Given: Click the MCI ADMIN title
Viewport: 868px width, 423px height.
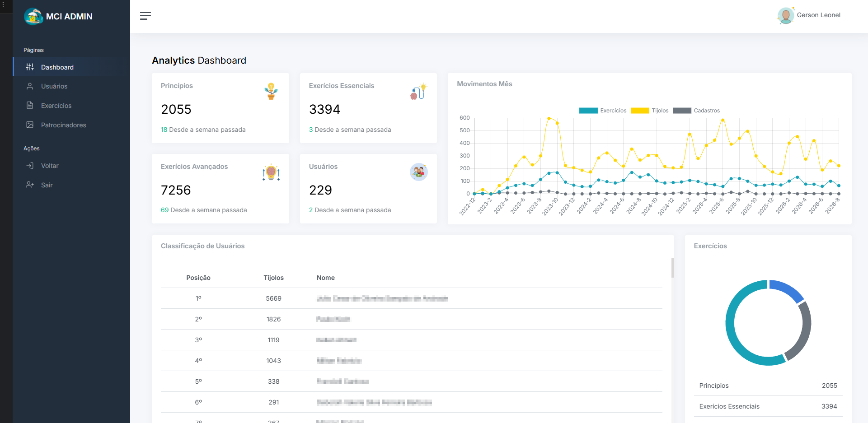Looking at the screenshot, I should click(x=69, y=16).
